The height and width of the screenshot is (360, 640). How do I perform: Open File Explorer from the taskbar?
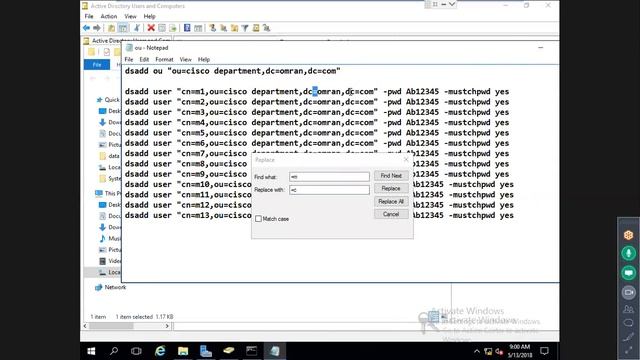(x=183, y=351)
